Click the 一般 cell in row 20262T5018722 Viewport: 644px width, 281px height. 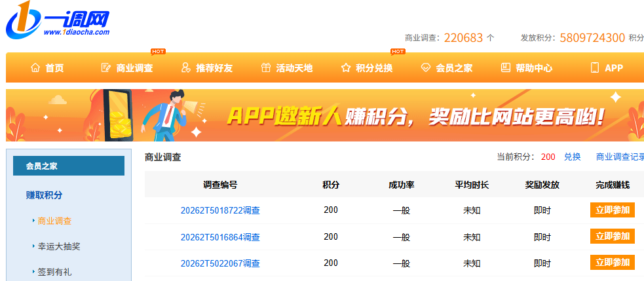pyautogui.click(x=401, y=211)
